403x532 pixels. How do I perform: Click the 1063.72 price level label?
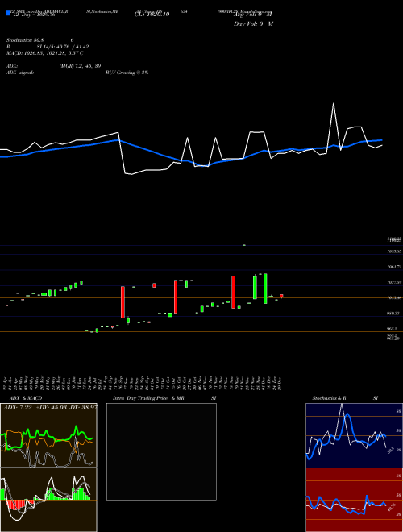click(394, 267)
